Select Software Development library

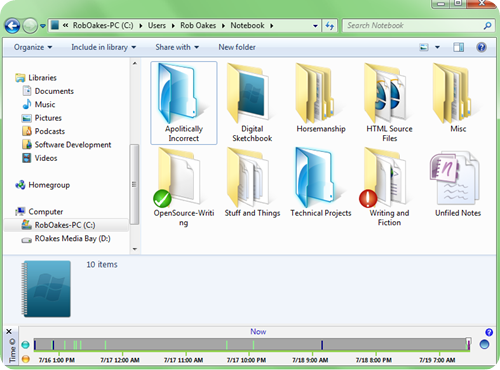coord(66,144)
